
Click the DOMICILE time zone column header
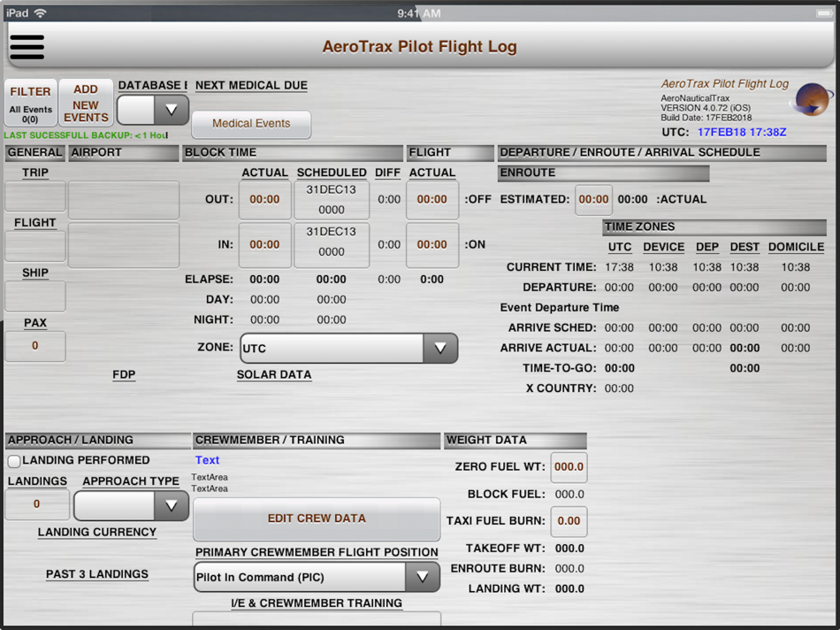click(x=796, y=247)
